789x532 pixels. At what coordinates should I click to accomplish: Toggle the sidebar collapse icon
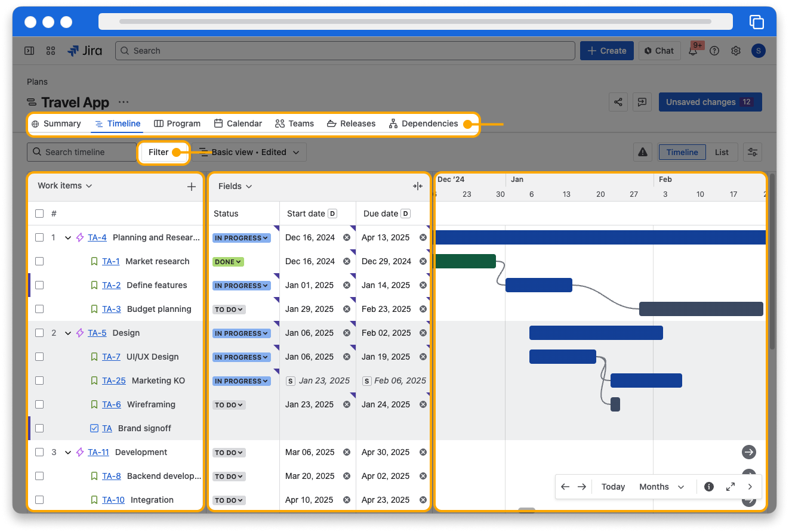pyautogui.click(x=29, y=51)
